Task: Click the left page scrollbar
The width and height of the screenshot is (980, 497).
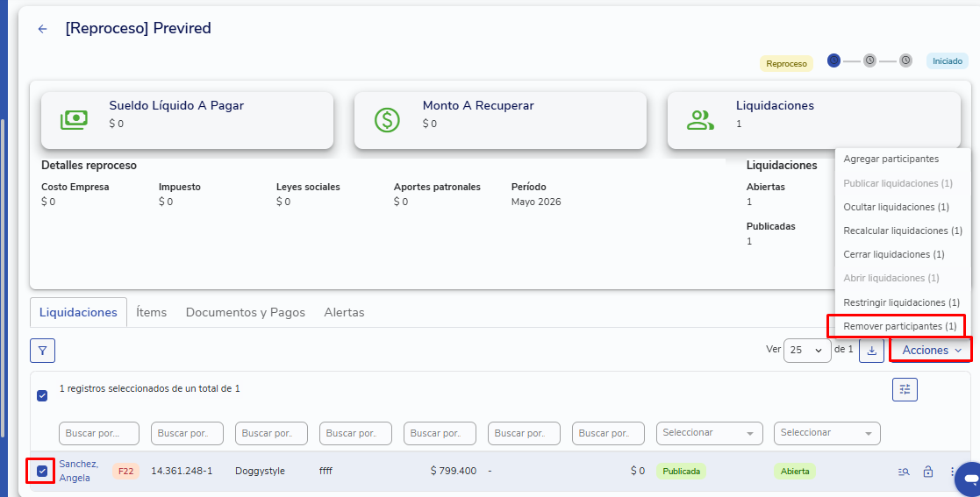Action: [3, 278]
